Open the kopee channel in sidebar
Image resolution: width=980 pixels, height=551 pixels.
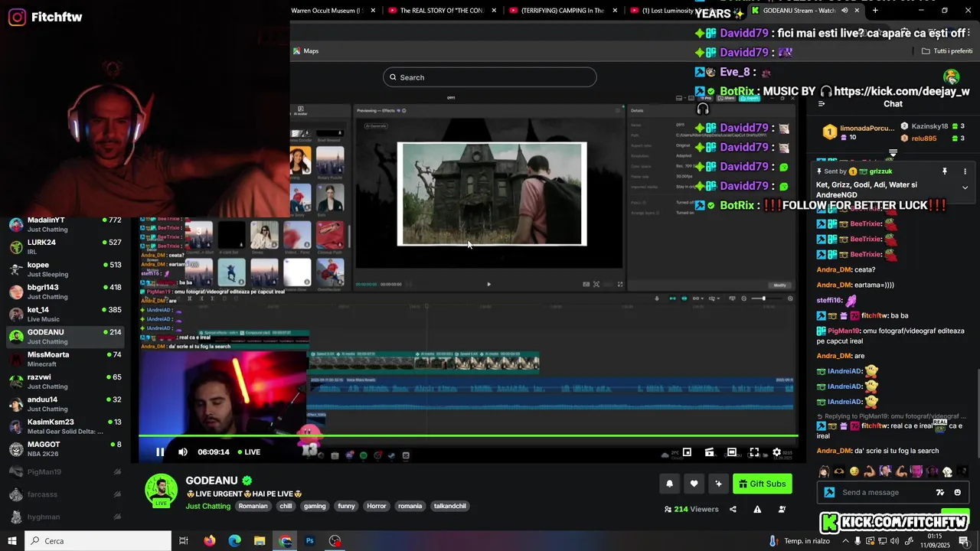point(65,269)
